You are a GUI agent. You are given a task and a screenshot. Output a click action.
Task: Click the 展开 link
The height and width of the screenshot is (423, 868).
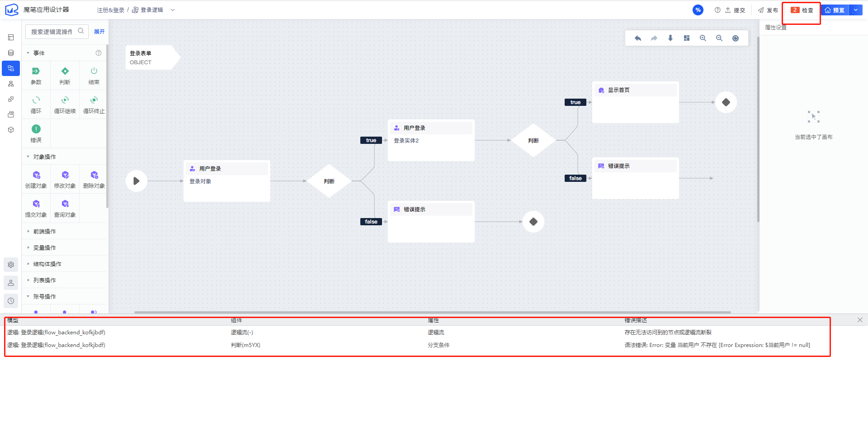(x=99, y=32)
